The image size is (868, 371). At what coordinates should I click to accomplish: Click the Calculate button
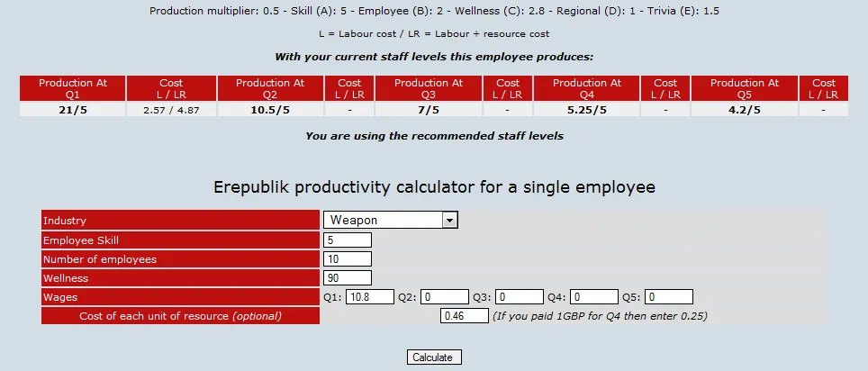(434, 357)
